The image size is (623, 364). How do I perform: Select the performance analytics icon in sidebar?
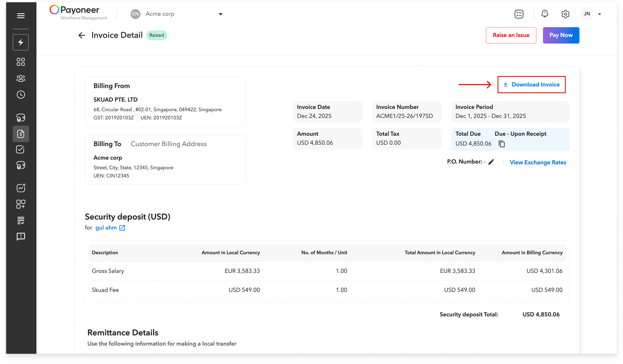[x=21, y=188]
